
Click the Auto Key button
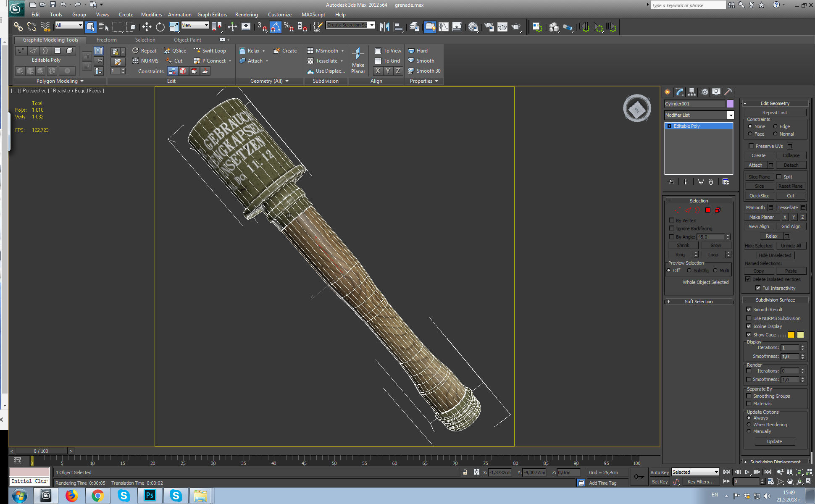(660, 472)
